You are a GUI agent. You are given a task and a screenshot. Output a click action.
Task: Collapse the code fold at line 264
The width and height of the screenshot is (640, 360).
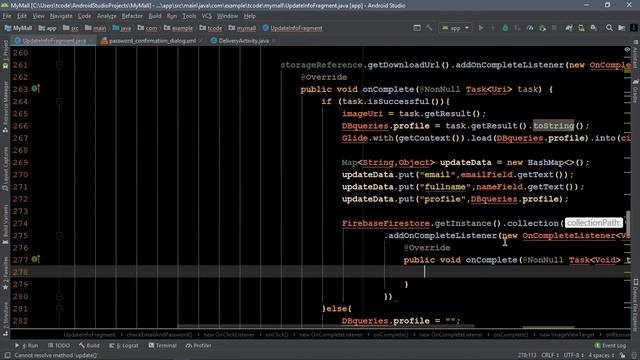(x=59, y=101)
